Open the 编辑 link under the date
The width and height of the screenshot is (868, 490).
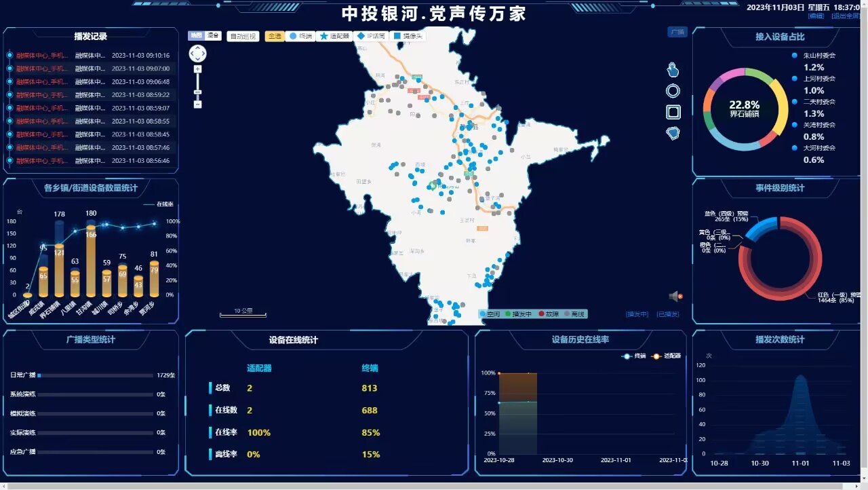coord(816,16)
